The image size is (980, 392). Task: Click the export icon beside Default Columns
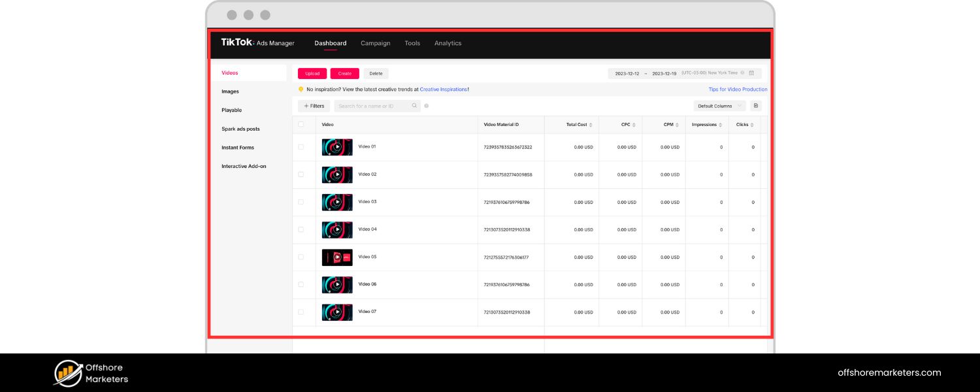[x=756, y=106]
